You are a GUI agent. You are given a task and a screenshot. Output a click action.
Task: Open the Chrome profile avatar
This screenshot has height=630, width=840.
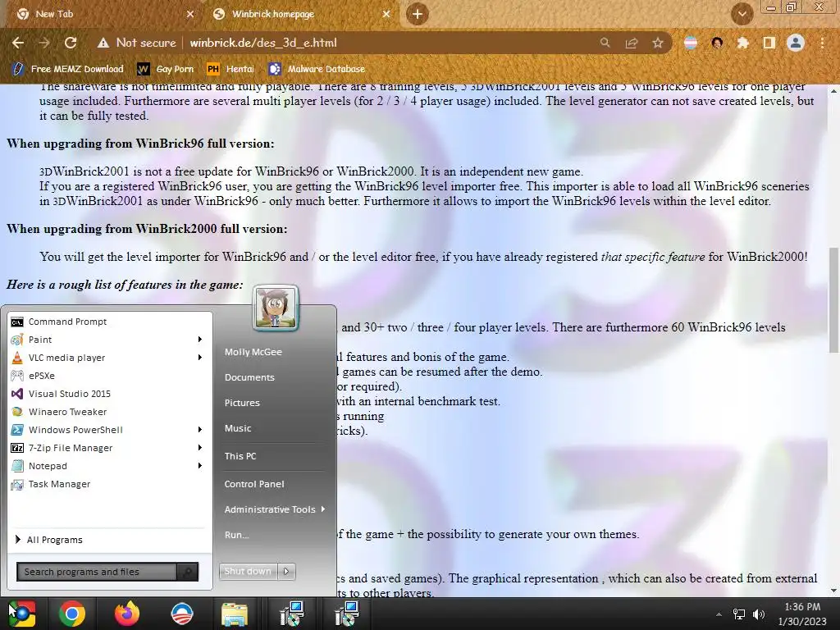(796, 43)
